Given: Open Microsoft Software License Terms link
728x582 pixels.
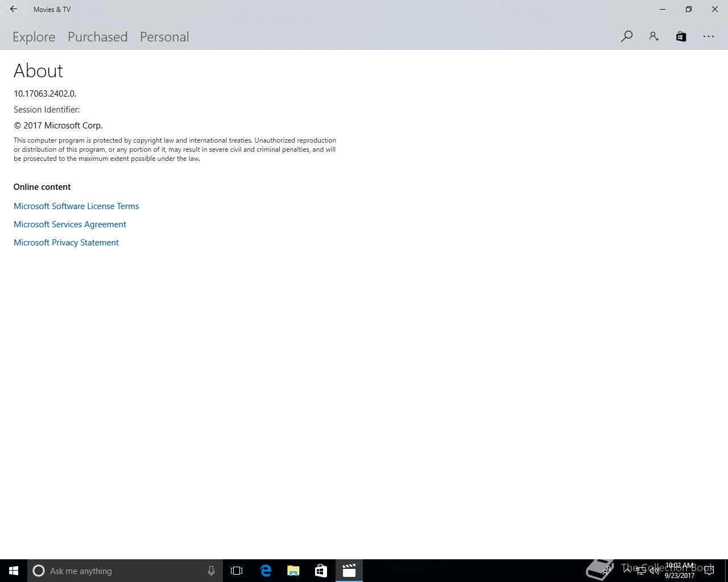Looking at the screenshot, I should [76, 206].
